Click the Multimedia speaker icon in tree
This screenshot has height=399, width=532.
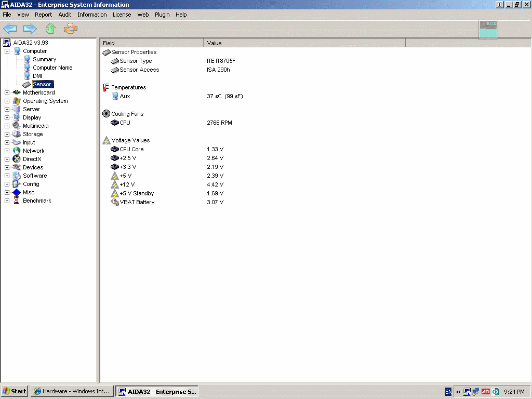pos(17,126)
